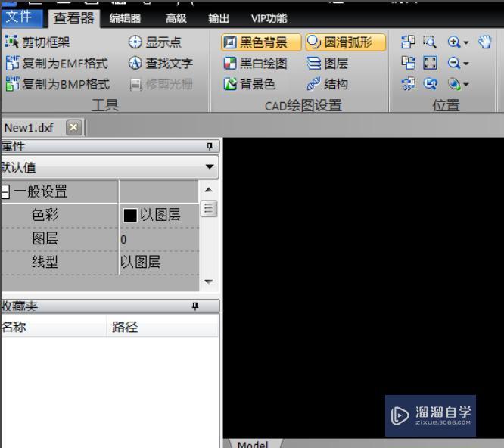Open the VIP功能 tab

pyautogui.click(x=269, y=18)
